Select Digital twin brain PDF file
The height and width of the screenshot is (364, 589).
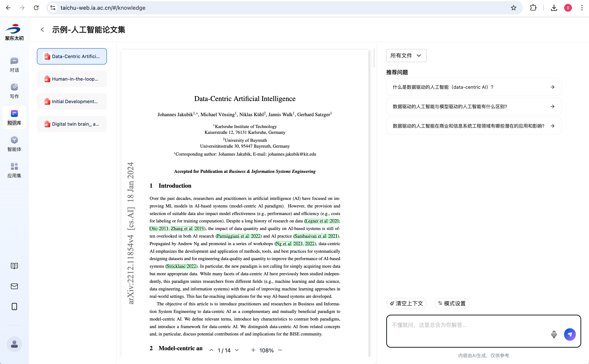click(72, 124)
